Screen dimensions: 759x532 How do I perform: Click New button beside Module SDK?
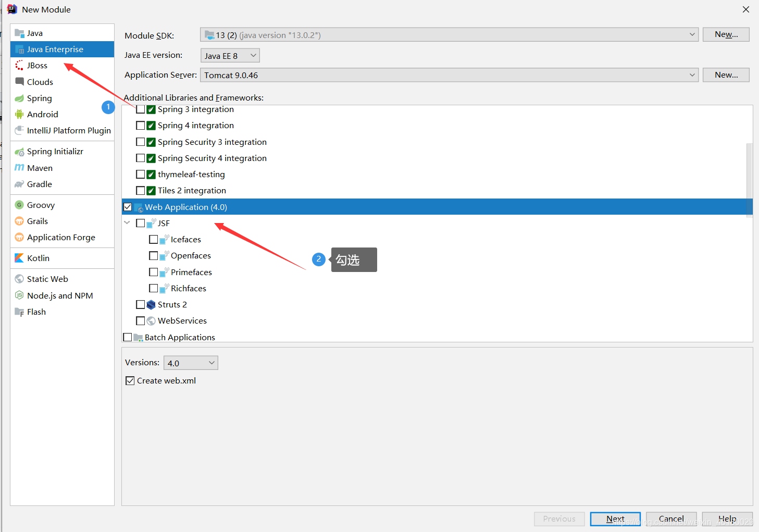click(x=726, y=34)
